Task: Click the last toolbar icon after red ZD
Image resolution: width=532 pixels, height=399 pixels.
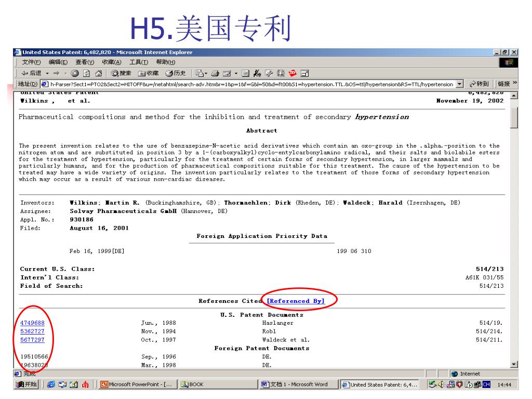Action: pos(304,73)
